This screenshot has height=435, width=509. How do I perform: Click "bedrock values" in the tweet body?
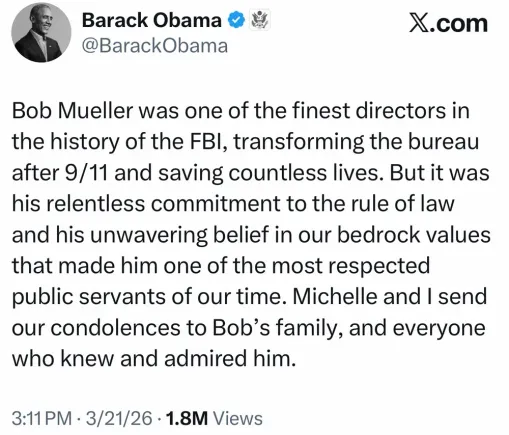(x=414, y=234)
